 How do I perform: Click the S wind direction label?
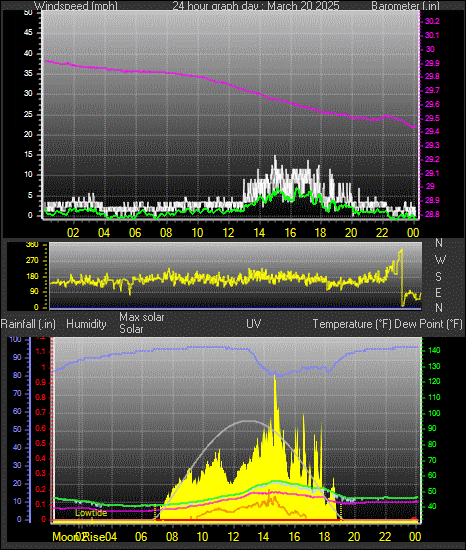[438, 277]
